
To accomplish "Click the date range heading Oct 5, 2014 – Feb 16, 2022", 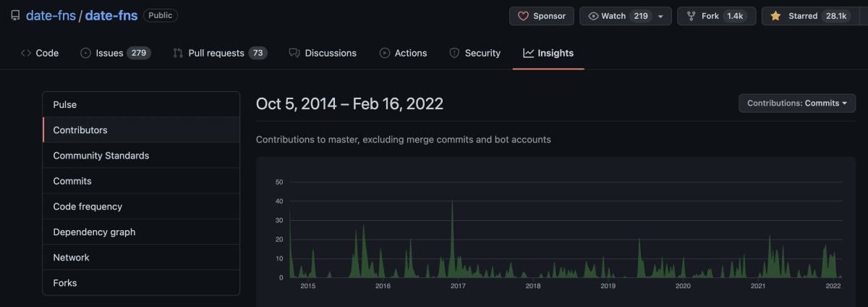I will click(x=349, y=104).
